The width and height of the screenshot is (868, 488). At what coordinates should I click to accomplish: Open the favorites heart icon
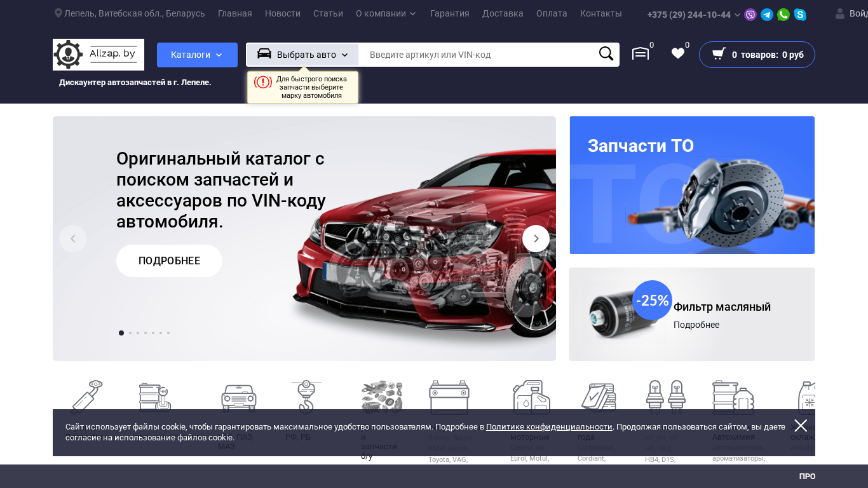click(678, 54)
